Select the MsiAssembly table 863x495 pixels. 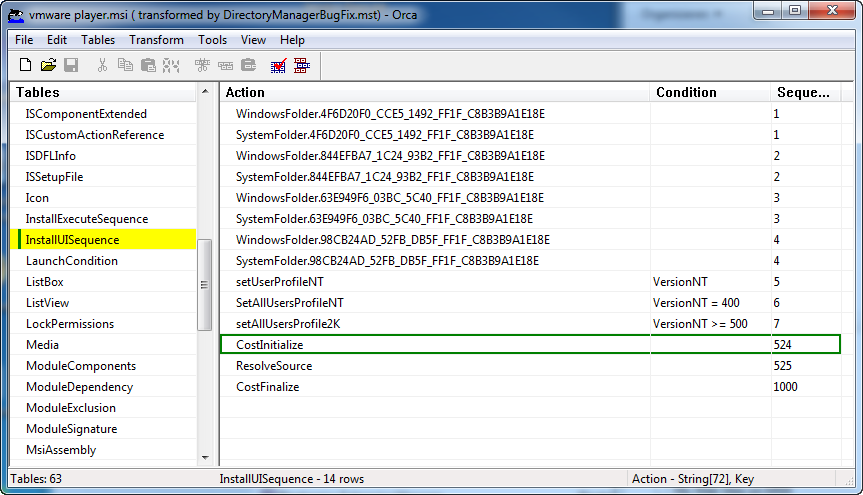pos(61,450)
